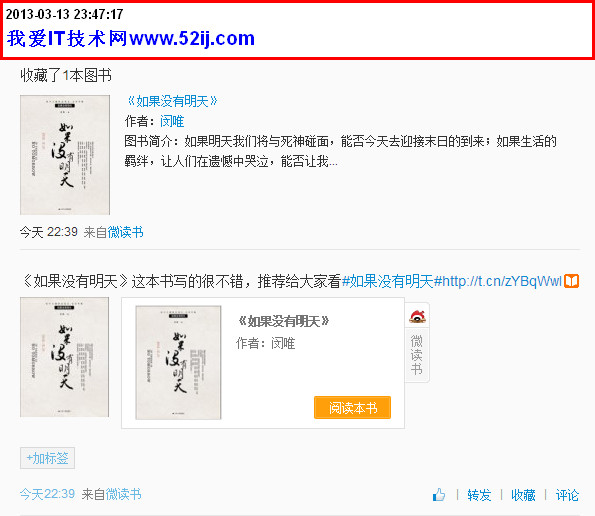This screenshot has width=595, height=516.
Task: Click the 微读书 source link in the bottom bar
Action: [x=124, y=494]
